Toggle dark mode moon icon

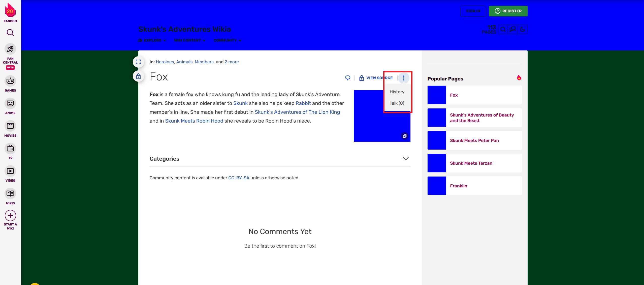[522, 30]
